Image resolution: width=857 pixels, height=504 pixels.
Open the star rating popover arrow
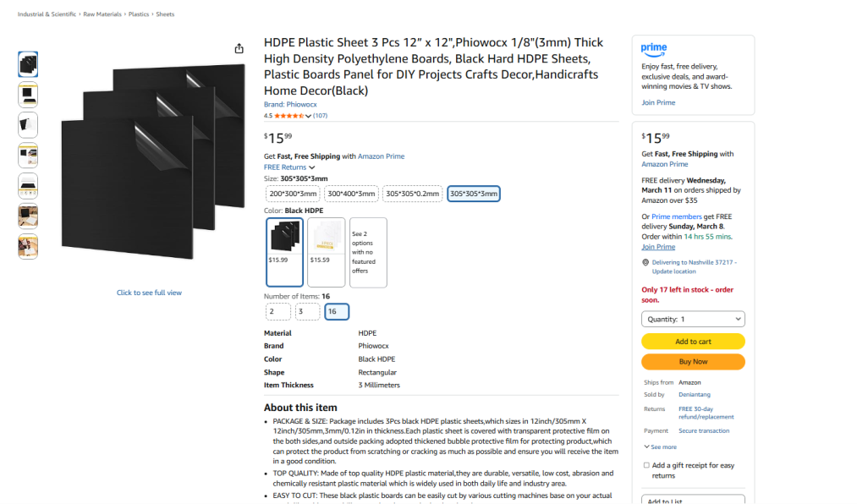click(308, 116)
